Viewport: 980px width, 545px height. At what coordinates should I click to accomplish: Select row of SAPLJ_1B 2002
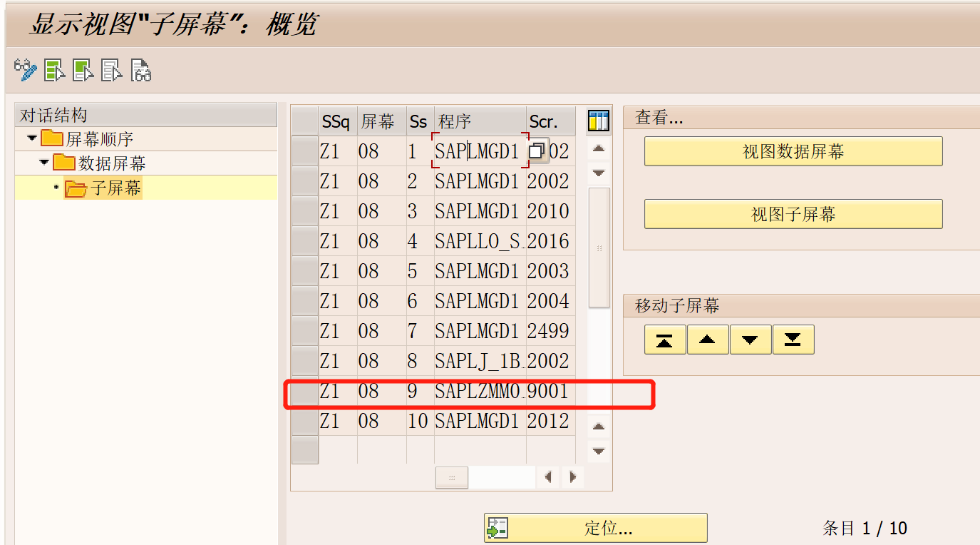pyautogui.click(x=305, y=361)
